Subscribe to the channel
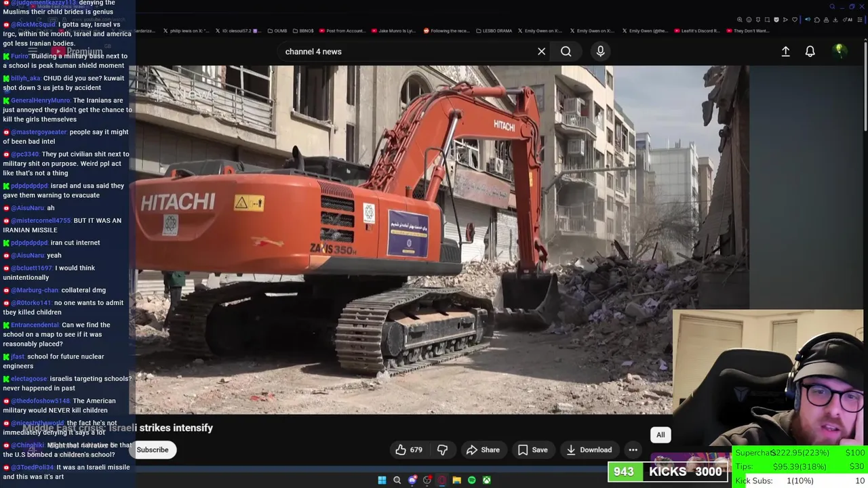868x488 pixels. 153,449
